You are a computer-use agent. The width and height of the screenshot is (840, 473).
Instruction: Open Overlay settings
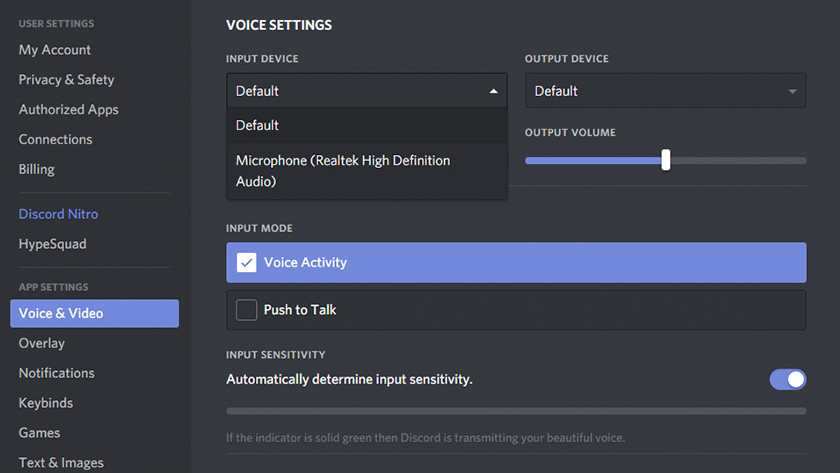point(41,343)
